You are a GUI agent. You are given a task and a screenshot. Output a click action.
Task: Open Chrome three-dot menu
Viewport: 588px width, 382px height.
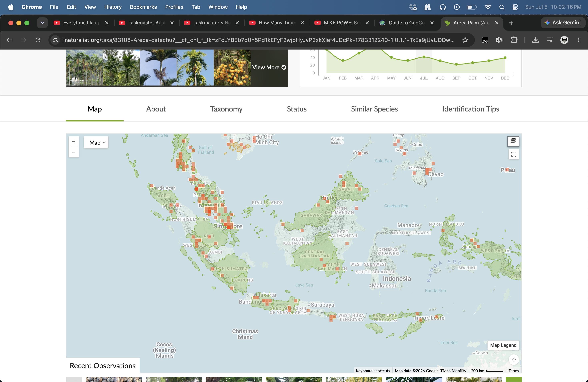click(579, 40)
